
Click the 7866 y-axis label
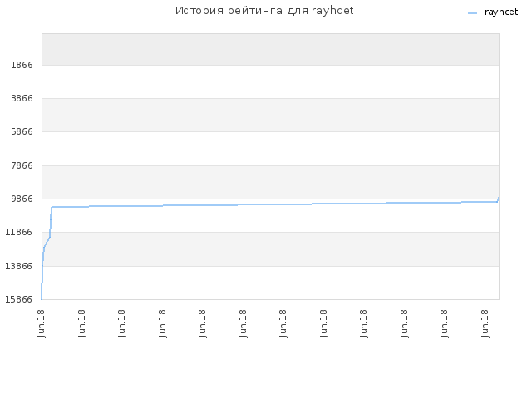[x=22, y=165]
